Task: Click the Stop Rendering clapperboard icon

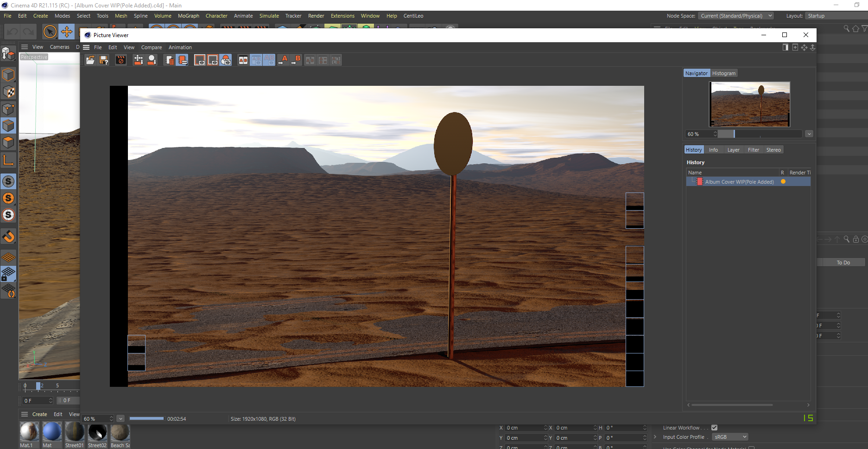Action: (x=120, y=60)
